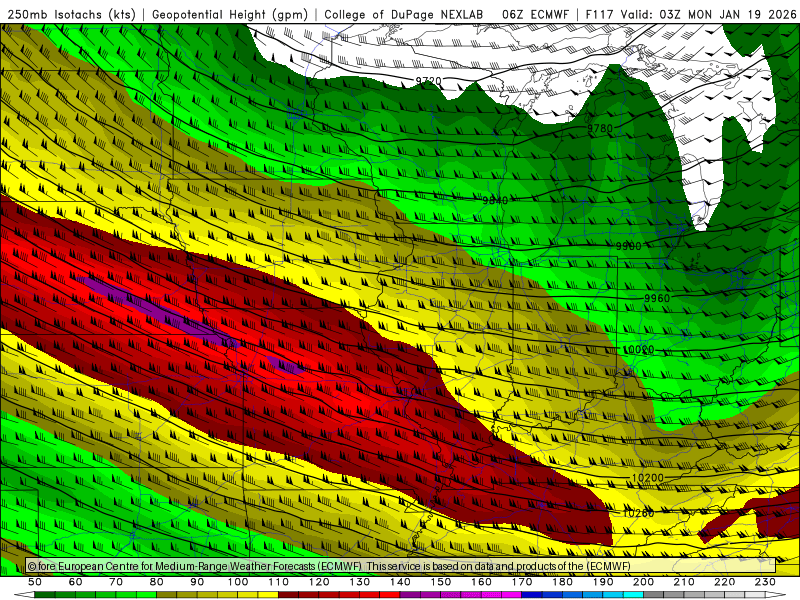Viewport: 800px width, 600px height.
Task: Select the 140 color scale label
Action: 400,582
